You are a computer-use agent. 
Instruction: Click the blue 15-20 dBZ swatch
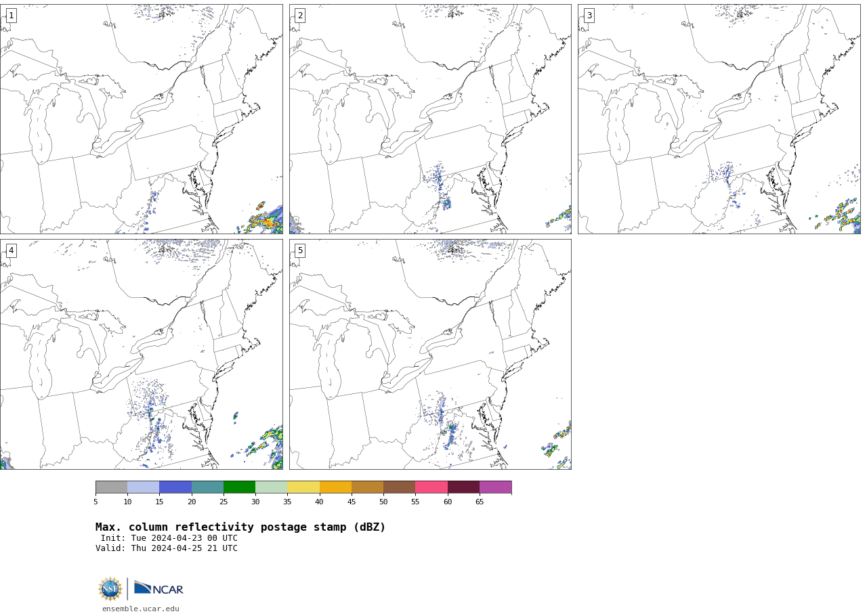click(x=175, y=487)
